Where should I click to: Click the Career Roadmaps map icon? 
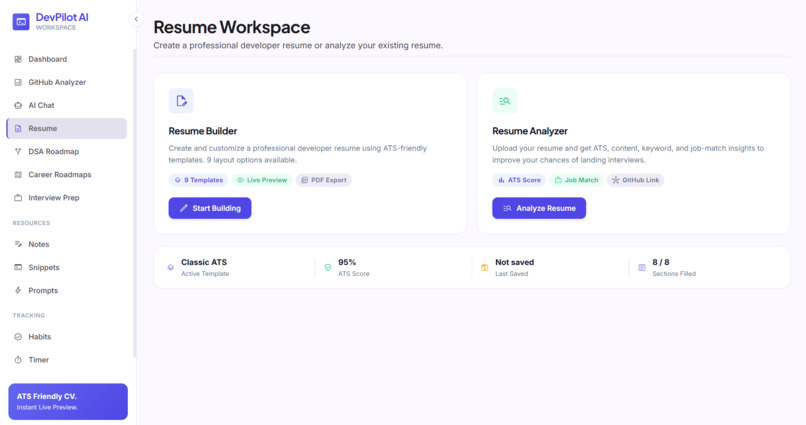pos(18,175)
